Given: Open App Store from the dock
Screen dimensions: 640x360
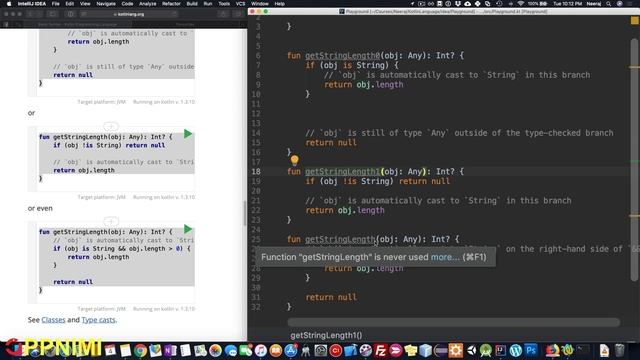Looking at the screenshot, I should [291, 350].
